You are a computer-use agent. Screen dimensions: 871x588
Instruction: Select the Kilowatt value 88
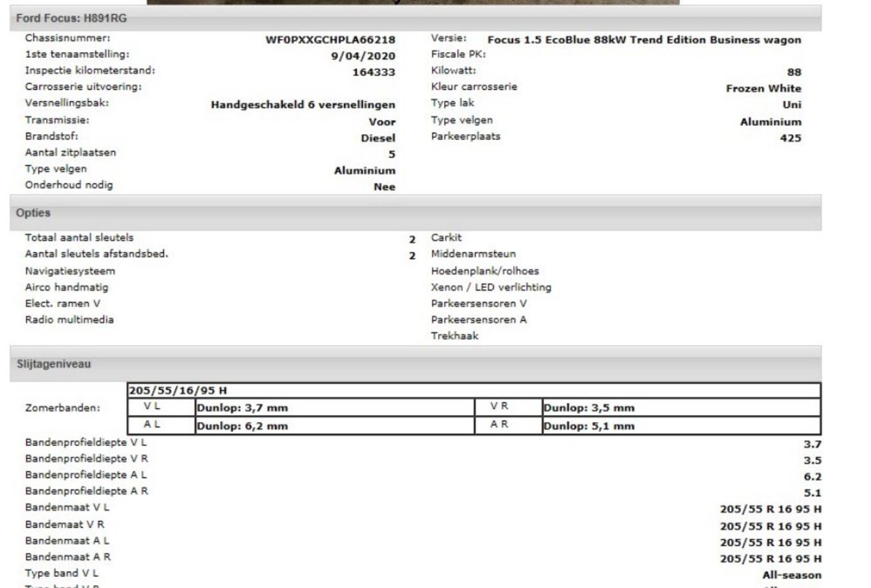point(794,72)
